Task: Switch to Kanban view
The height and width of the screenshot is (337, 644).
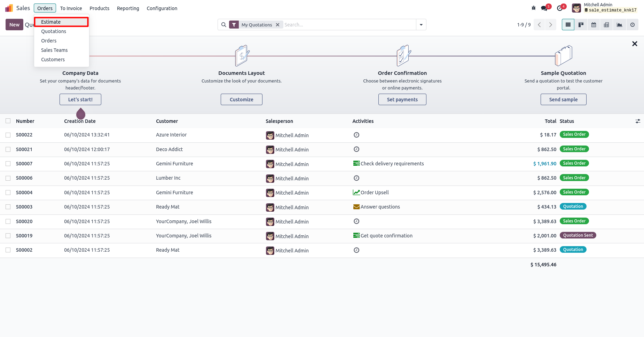Action: coord(581,25)
